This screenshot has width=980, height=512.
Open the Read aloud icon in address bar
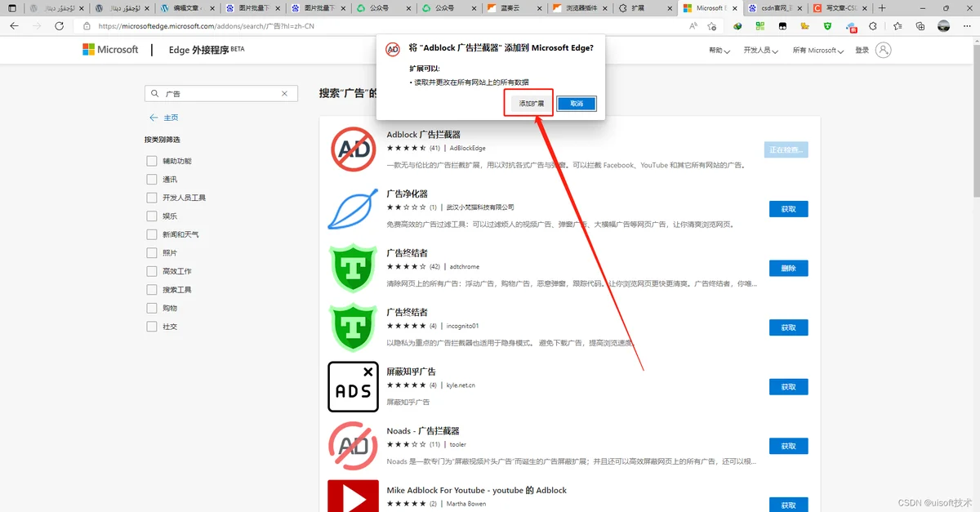coord(693,25)
